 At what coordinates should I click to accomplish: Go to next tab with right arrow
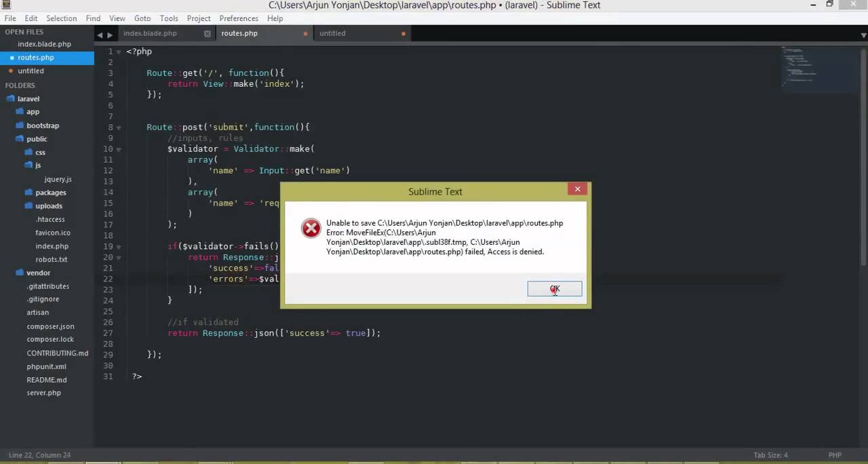point(110,35)
